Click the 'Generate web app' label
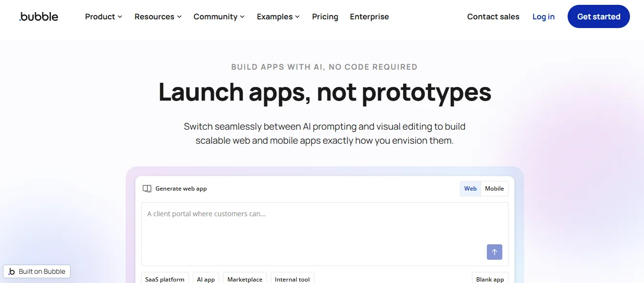This screenshot has height=283, width=644. tap(181, 189)
